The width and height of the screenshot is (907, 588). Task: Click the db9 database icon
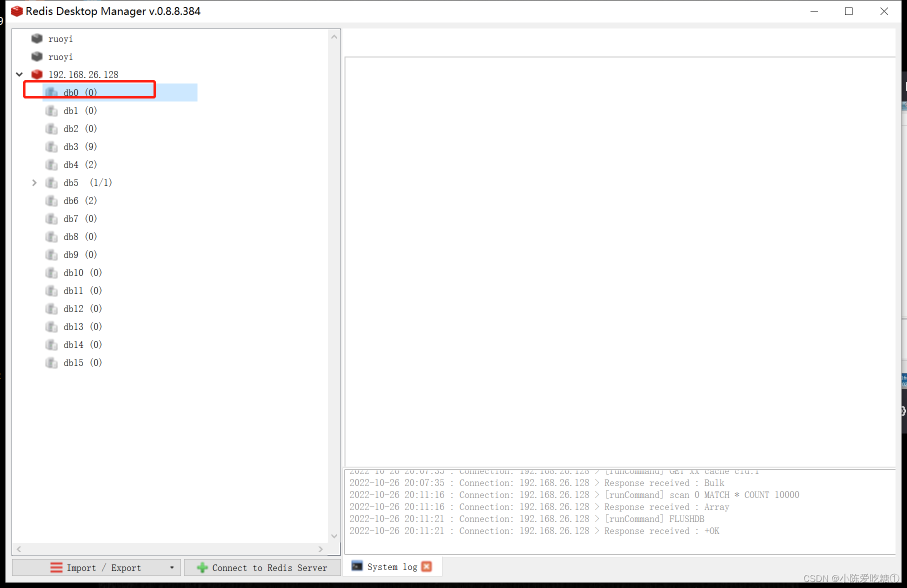pyautogui.click(x=51, y=254)
